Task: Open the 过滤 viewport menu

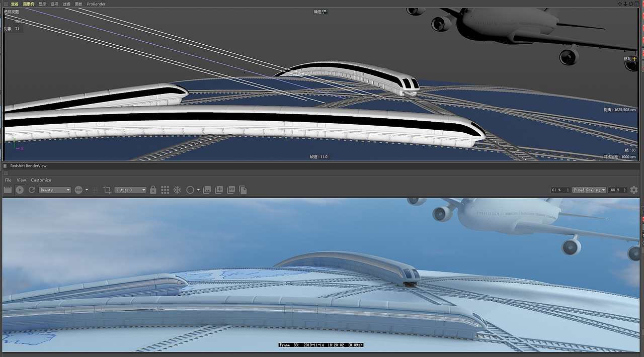Action: point(66,4)
